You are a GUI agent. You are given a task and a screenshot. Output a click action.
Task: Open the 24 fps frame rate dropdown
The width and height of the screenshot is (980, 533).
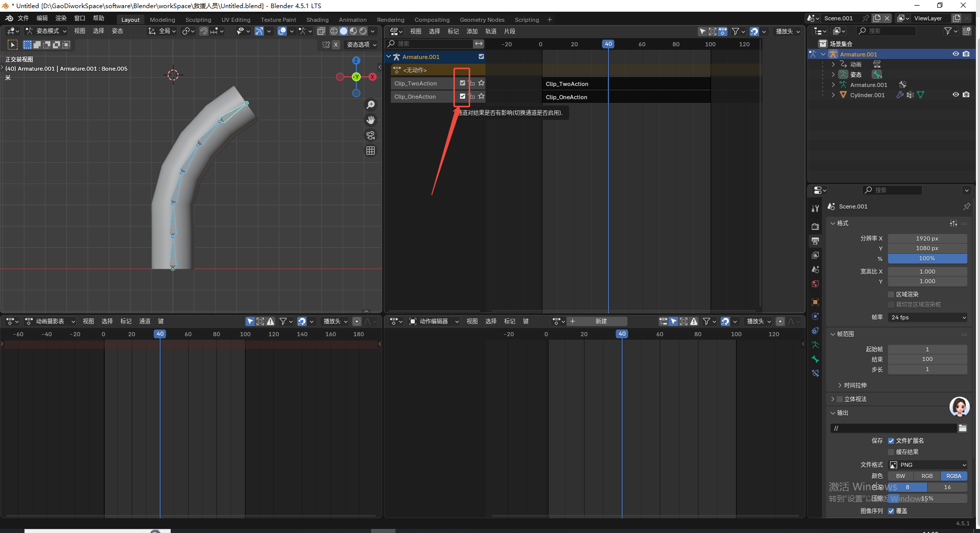pos(927,317)
